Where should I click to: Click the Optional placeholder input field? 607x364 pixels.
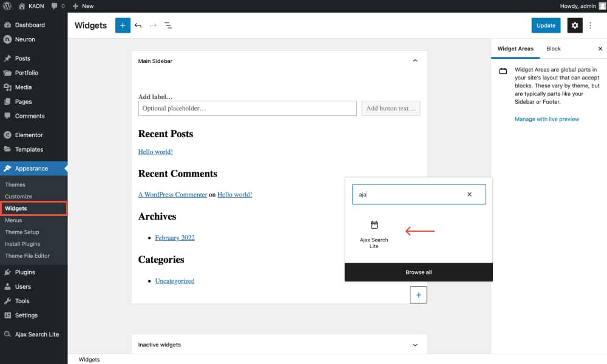point(247,108)
